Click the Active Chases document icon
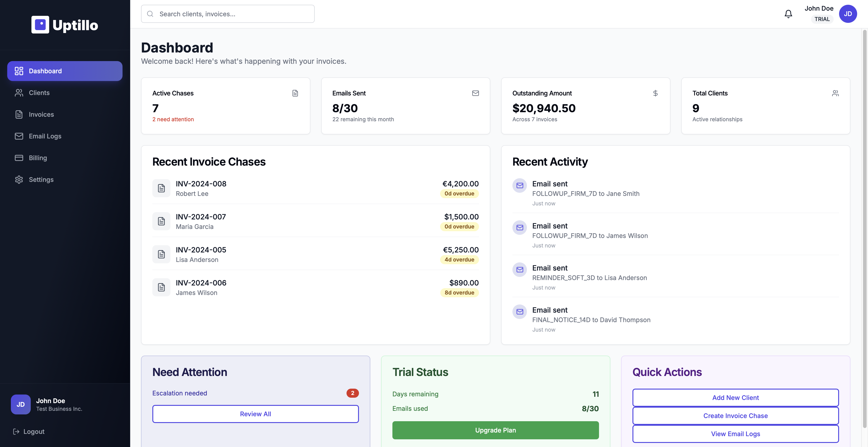Image resolution: width=868 pixels, height=447 pixels. coord(295,93)
